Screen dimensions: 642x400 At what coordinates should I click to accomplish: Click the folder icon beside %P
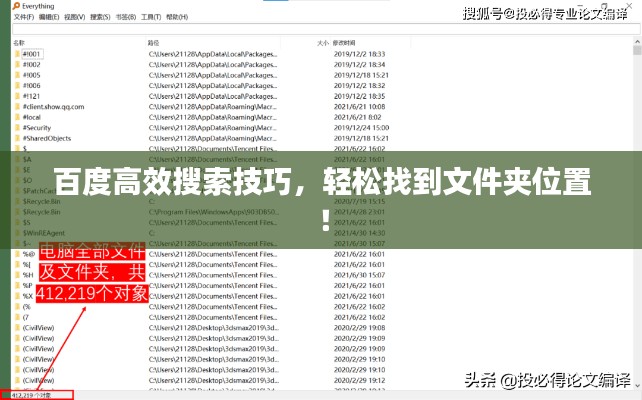click(x=18, y=286)
